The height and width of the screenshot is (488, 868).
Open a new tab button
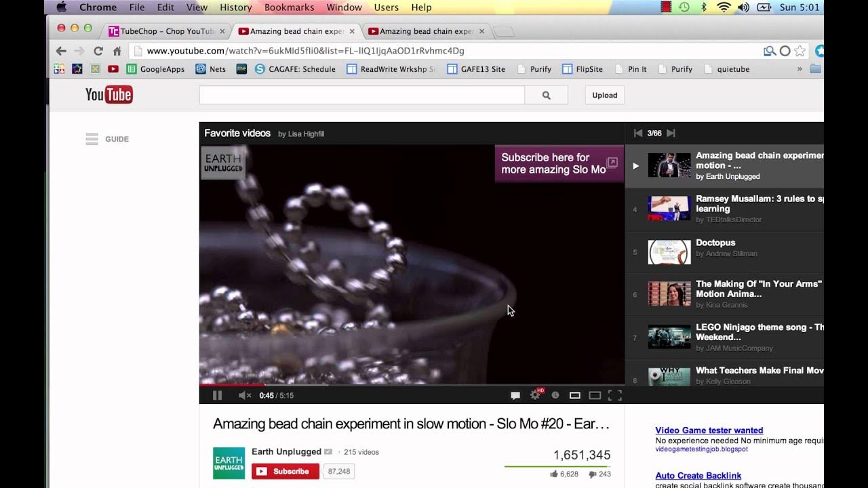[x=503, y=31]
